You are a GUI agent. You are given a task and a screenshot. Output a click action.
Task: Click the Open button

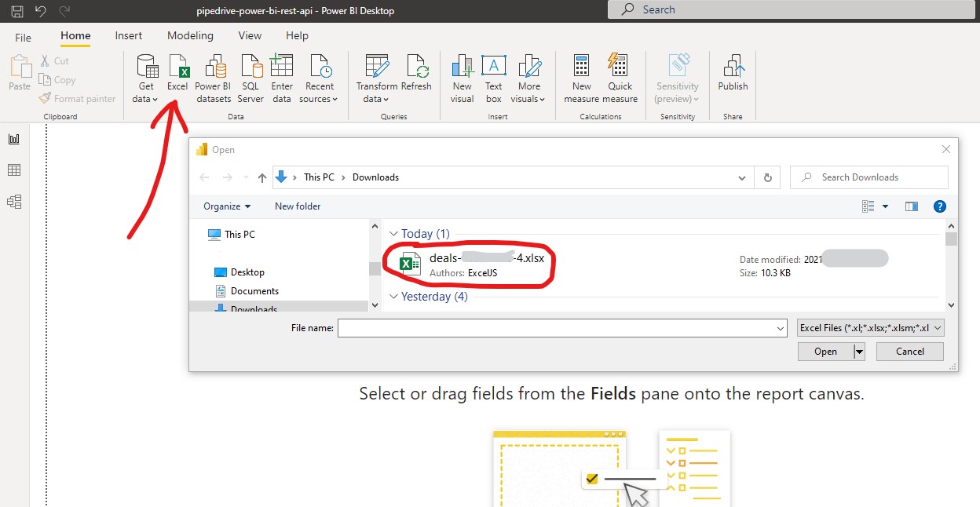click(825, 352)
